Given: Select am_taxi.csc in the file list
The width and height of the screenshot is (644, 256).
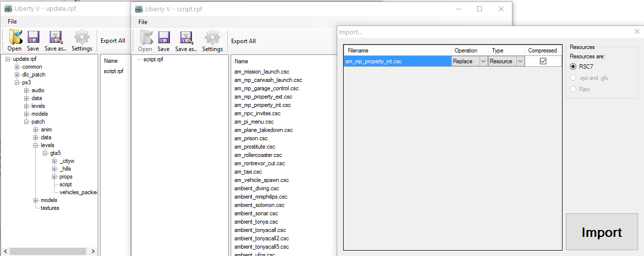Looking at the screenshot, I should [248, 172].
